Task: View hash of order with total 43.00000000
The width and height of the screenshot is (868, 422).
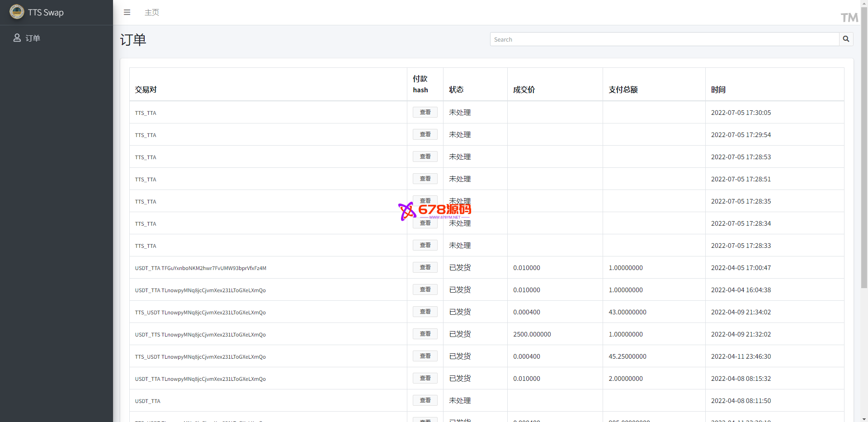Action: pyautogui.click(x=425, y=312)
